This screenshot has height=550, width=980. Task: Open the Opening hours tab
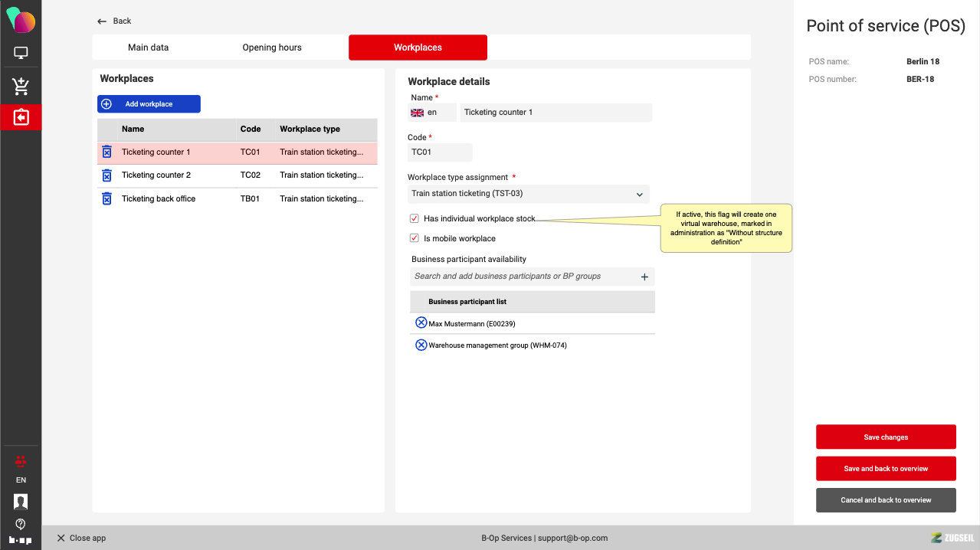(272, 47)
